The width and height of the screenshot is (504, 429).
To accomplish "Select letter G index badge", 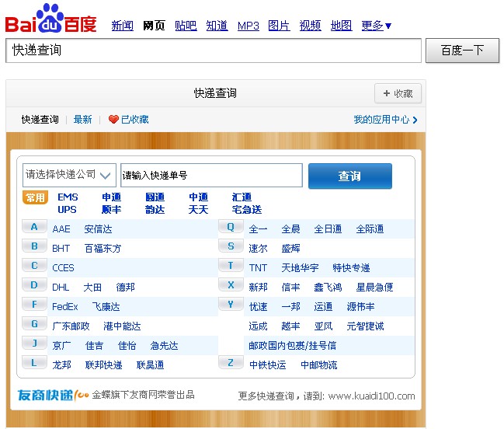I will pos(34,324).
